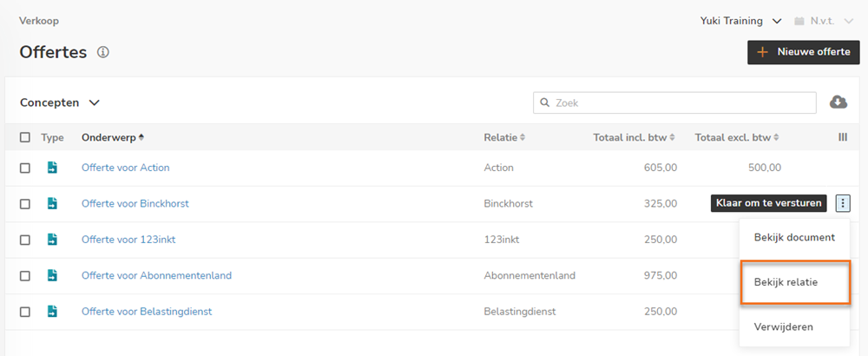
Task: Click document type icon for Offerte voor Action
Action: point(52,168)
